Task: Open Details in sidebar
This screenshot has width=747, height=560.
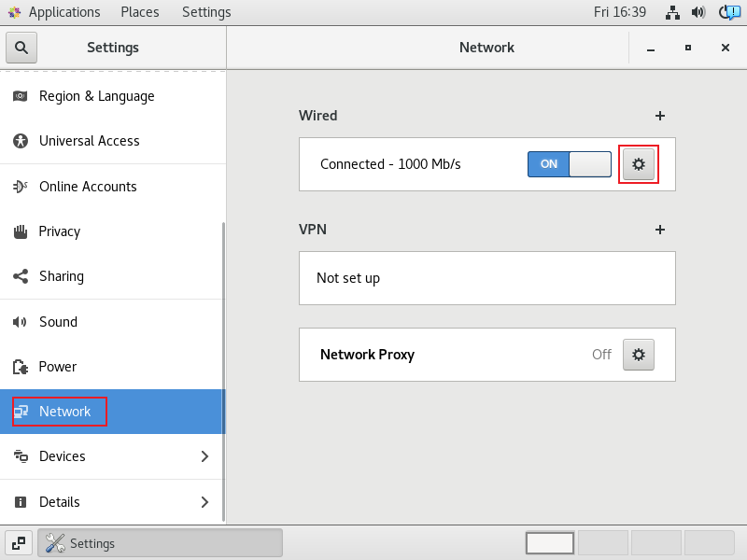Action: point(112,502)
